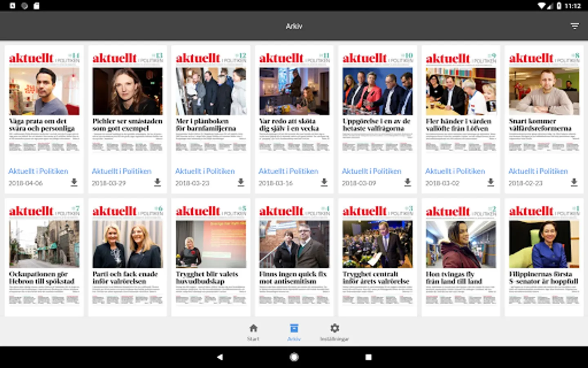
Task: Open the filter icon in the Arkiv header
Action: click(x=575, y=26)
